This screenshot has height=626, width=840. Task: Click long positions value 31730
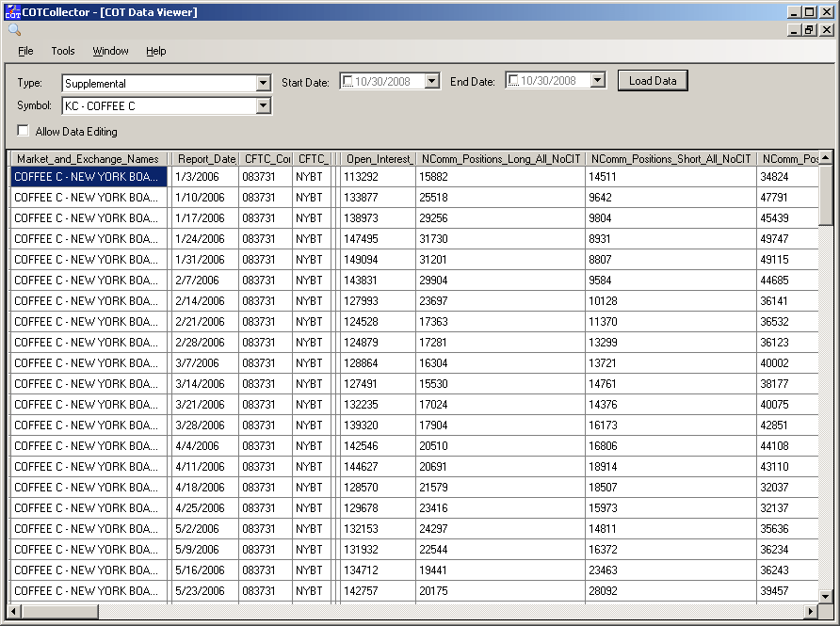[x=500, y=239]
